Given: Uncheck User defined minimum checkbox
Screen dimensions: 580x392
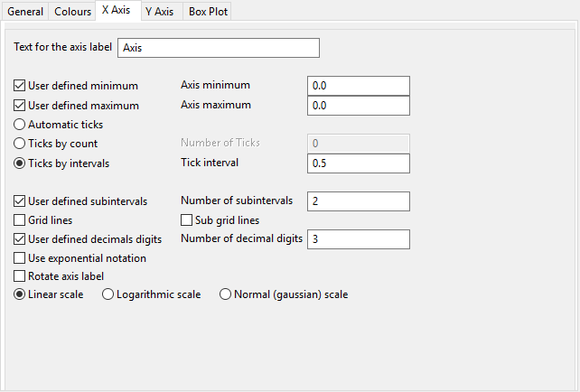Looking at the screenshot, I should pos(20,86).
